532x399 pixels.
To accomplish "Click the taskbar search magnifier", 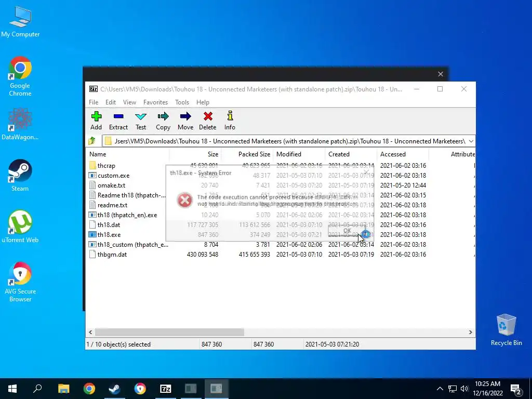I will [x=37, y=389].
